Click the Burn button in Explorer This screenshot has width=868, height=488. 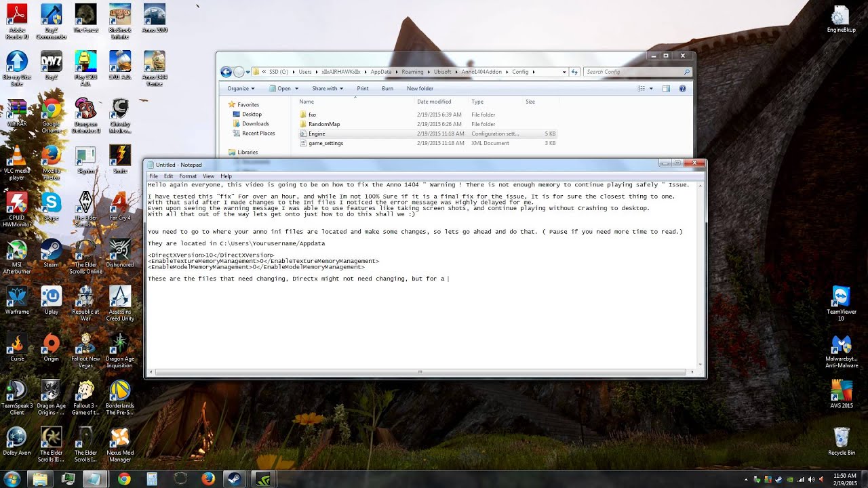pyautogui.click(x=387, y=88)
